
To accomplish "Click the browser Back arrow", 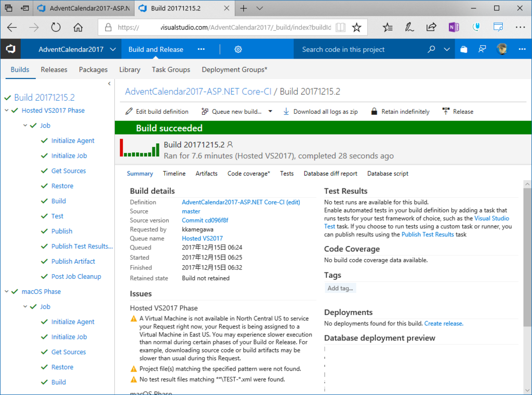I will pos(12,27).
